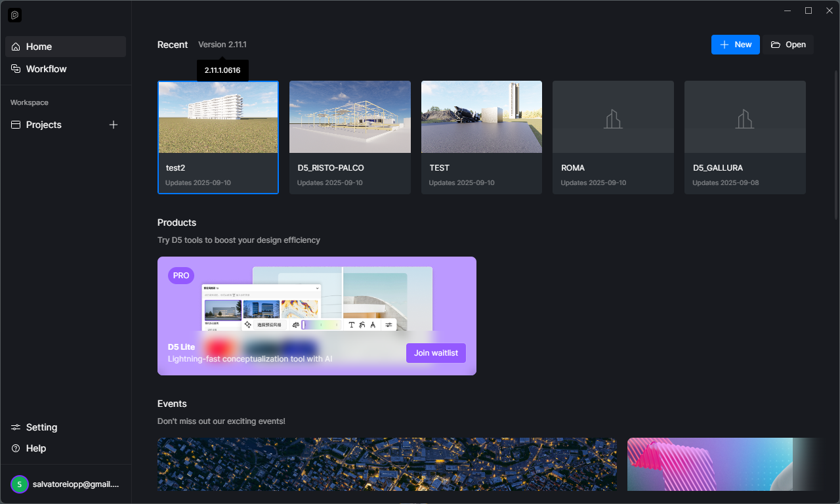Open the TEST project thumbnail
This screenshot has width=840, height=504.
point(481,117)
